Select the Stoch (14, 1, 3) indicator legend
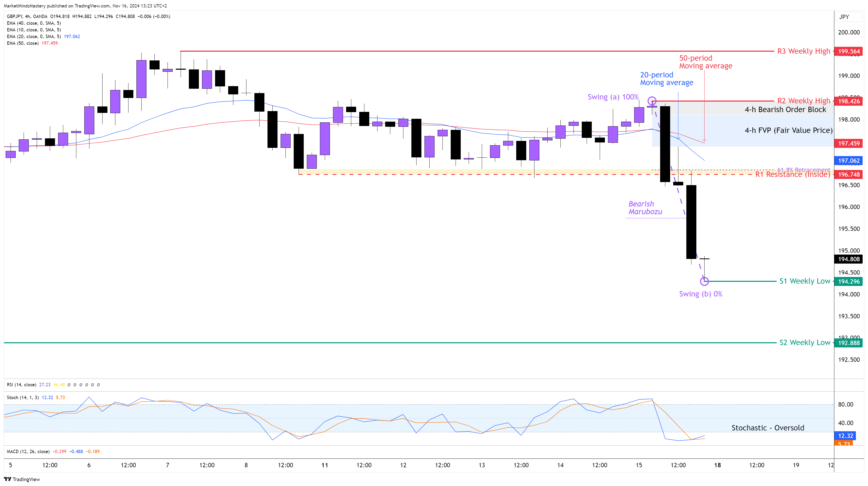 click(23, 397)
